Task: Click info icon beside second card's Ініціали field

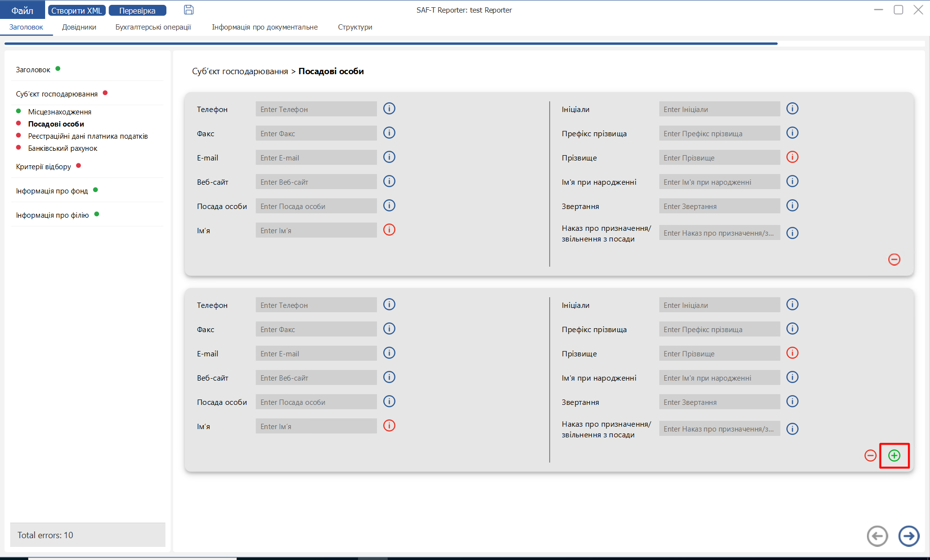Action: pyautogui.click(x=792, y=304)
